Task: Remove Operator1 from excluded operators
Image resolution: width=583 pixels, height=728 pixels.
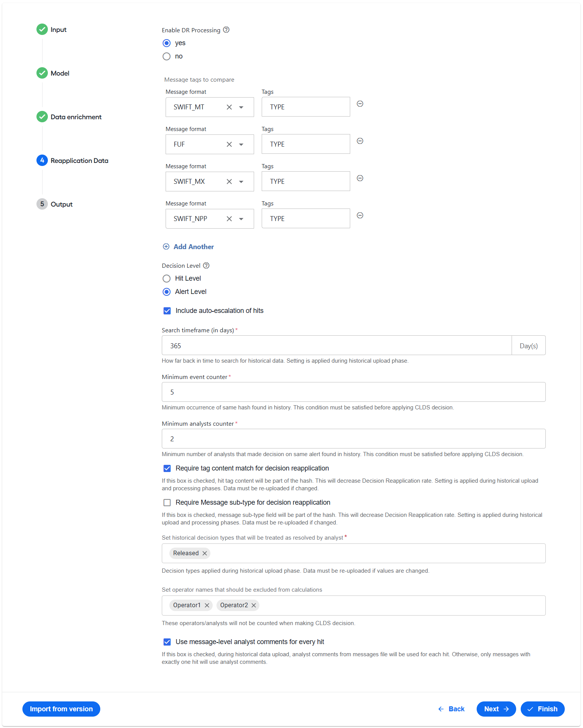Action: click(x=207, y=605)
